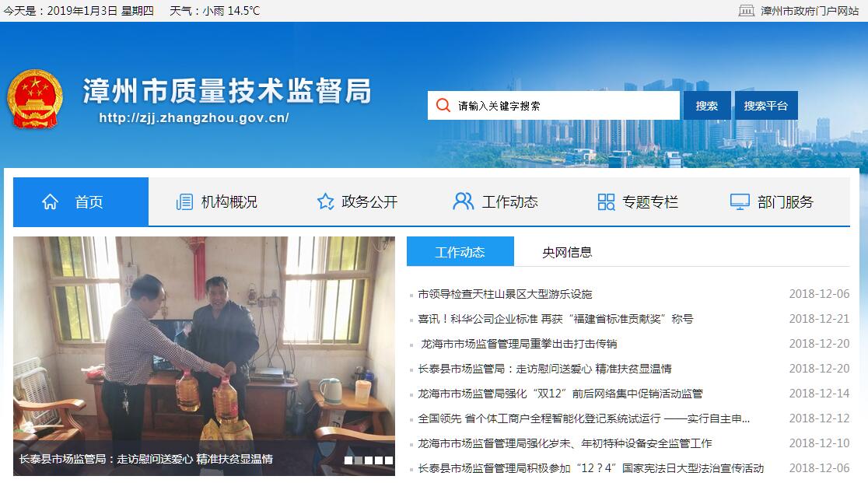Click the government building icon at top right
This screenshot has width=868, height=483.
tap(746, 11)
